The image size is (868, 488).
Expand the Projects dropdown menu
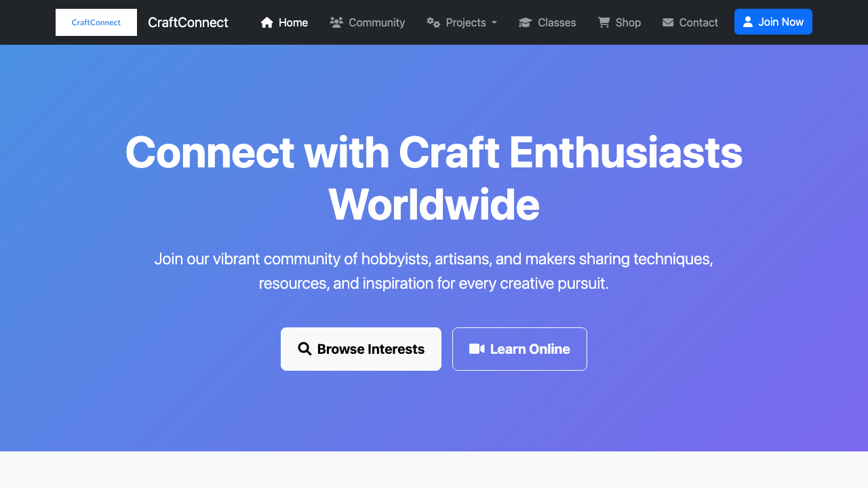(462, 22)
